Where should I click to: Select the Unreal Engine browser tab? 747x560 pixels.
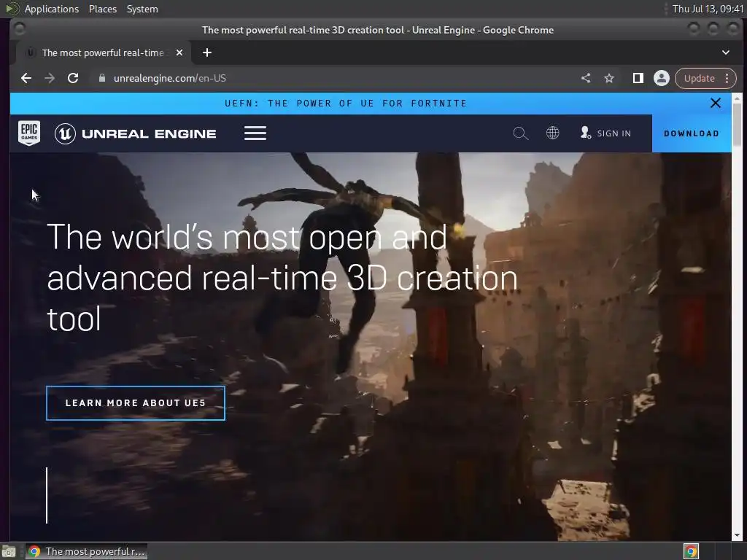tap(104, 52)
